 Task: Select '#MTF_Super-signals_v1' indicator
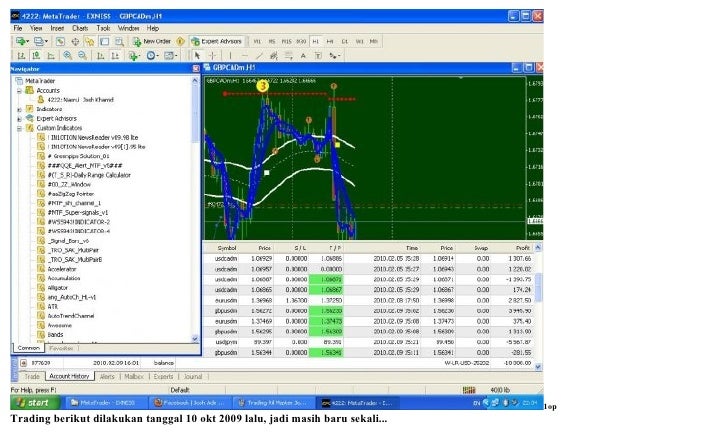(78, 213)
